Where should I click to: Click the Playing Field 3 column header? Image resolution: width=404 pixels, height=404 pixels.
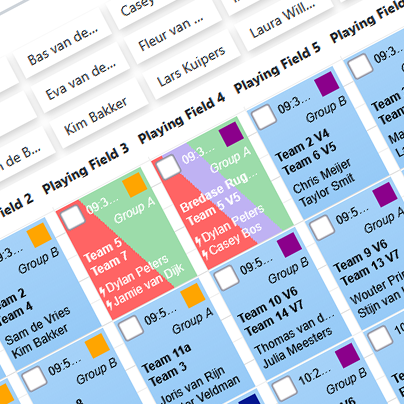pyautogui.click(x=86, y=170)
